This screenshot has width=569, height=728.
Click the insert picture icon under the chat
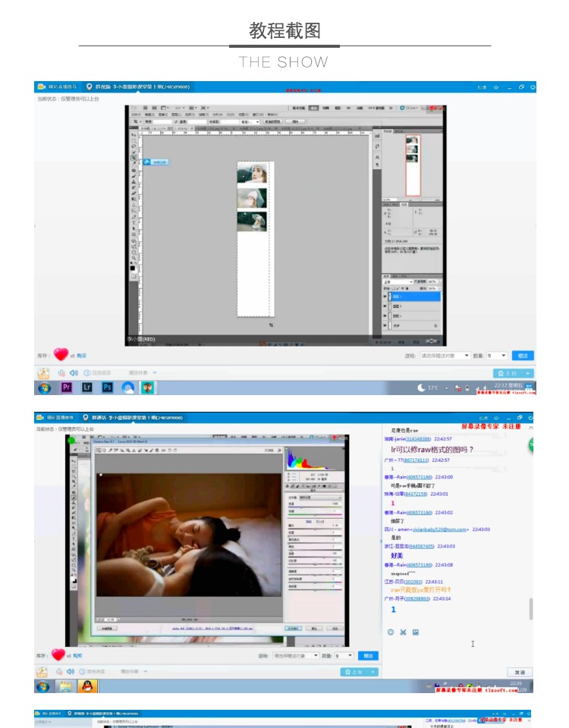pos(416,632)
